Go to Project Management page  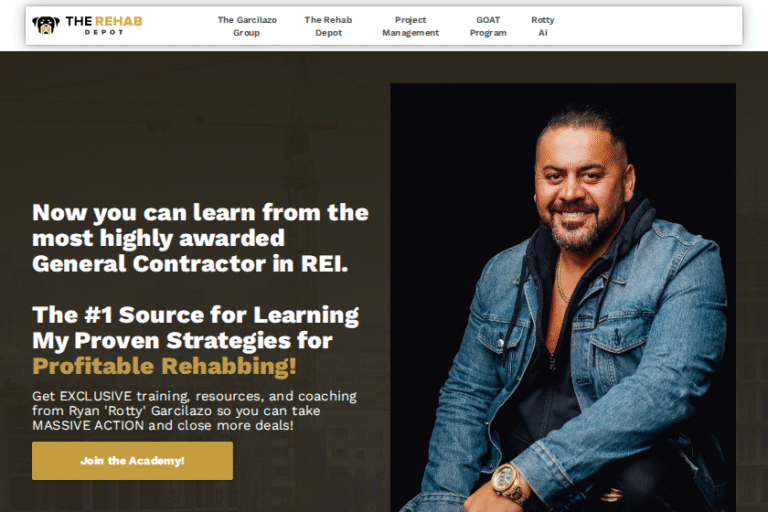410,26
